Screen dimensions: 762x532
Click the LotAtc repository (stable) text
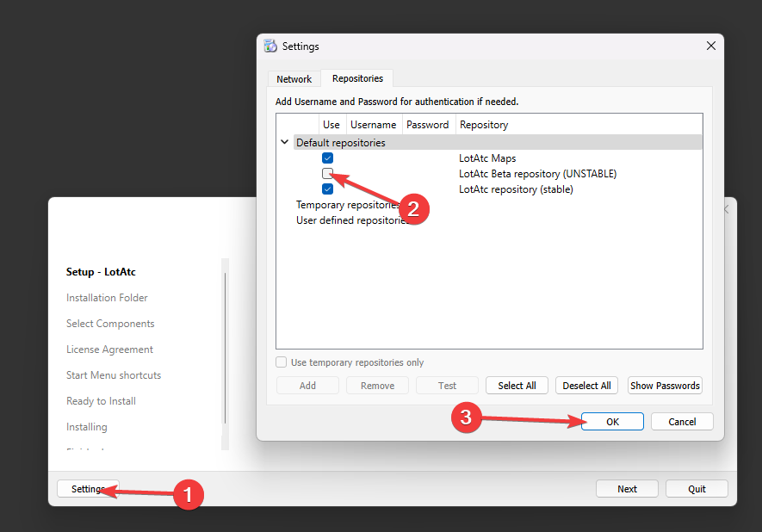(516, 189)
